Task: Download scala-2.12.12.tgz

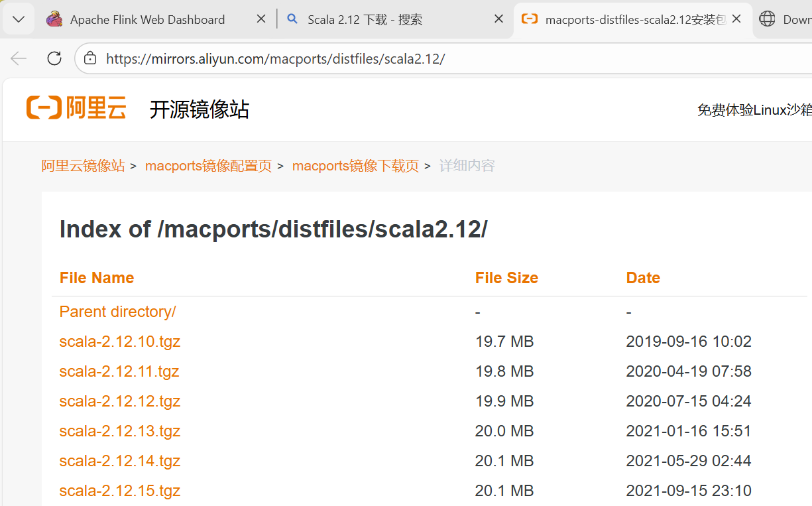Action: (120, 401)
